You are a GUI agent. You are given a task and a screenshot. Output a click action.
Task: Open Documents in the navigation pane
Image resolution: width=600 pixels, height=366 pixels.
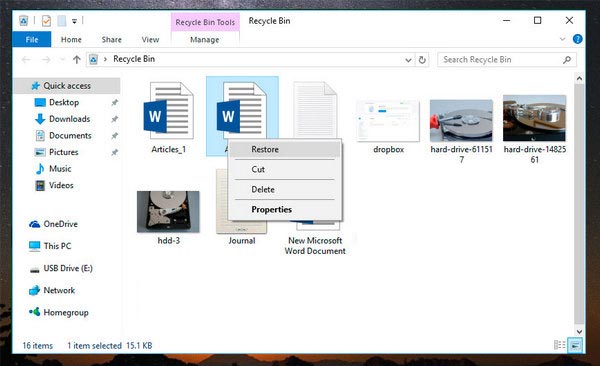click(x=70, y=136)
